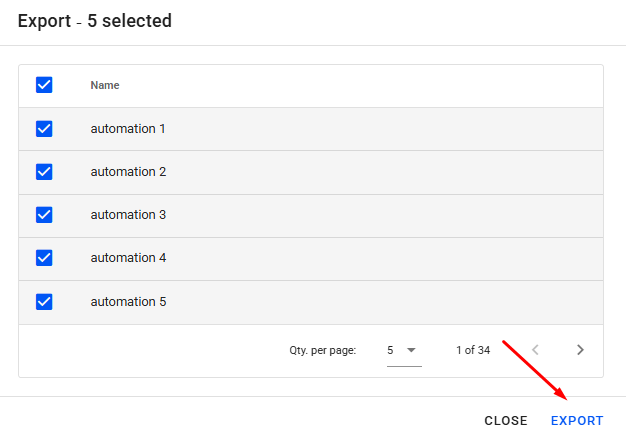Untick the automation 5 checkbox
This screenshot has height=437, width=626.
click(x=44, y=302)
